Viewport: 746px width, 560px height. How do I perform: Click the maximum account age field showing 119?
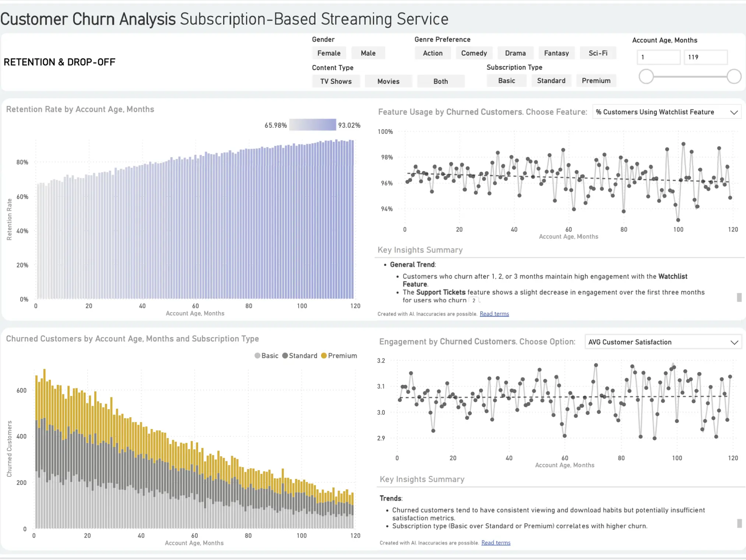click(705, 57)
